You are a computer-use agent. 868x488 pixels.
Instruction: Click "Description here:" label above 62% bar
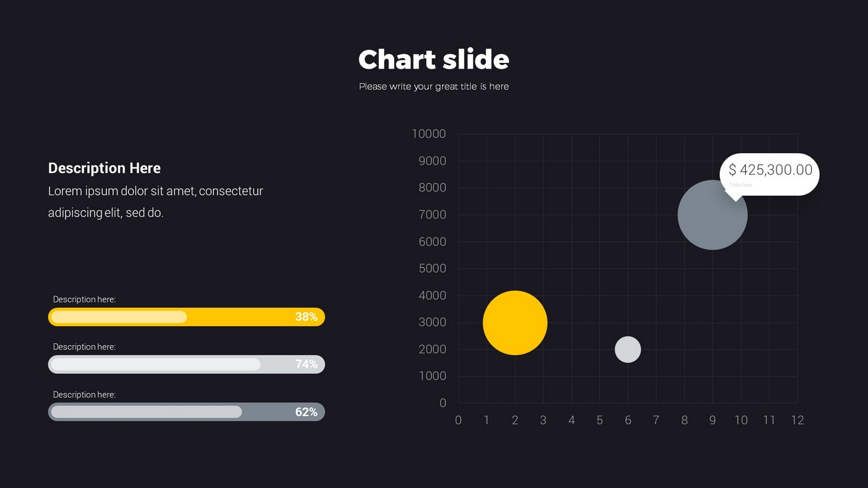84,395
